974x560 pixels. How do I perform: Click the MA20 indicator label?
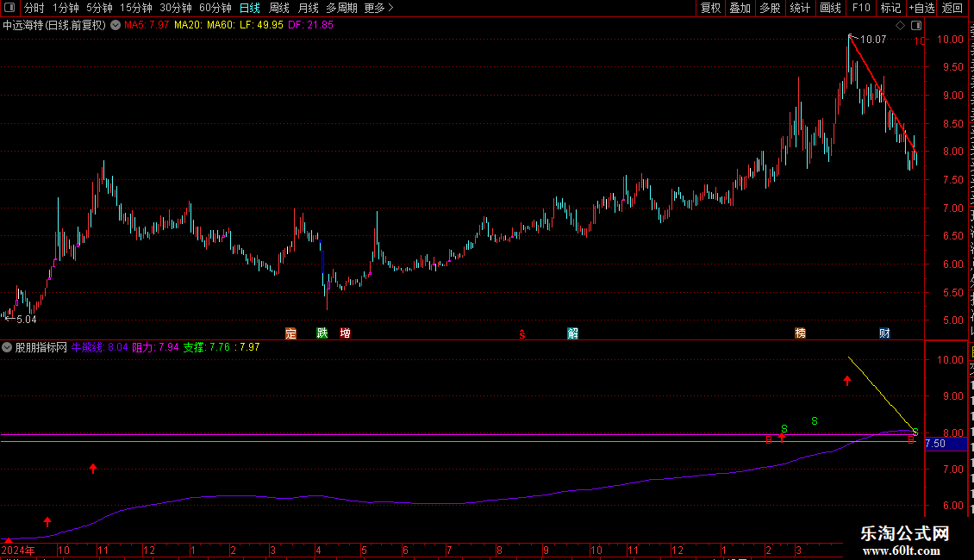pyautogui.click(x=189, y=25)
